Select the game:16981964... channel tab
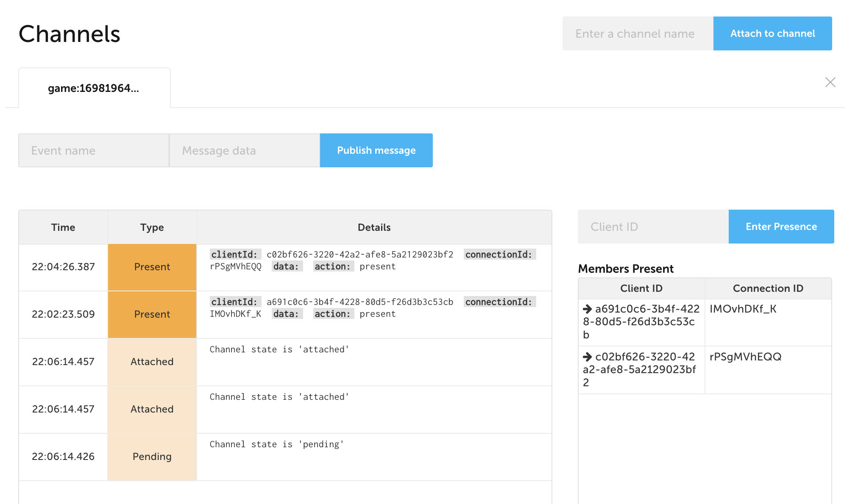The width and height of the screenshot is (858, 504). click(94, 88)
